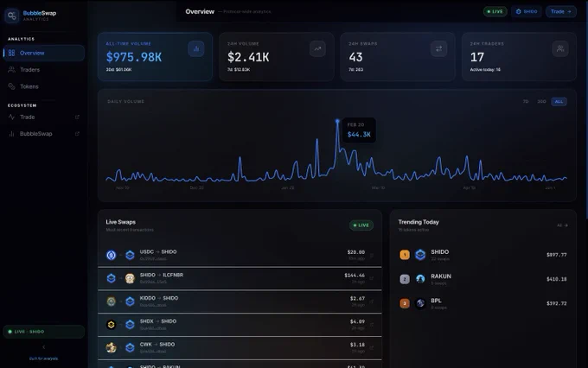Click the KIDDO → SHIDO swap text

pyautogui.click(x=159, y=298)
